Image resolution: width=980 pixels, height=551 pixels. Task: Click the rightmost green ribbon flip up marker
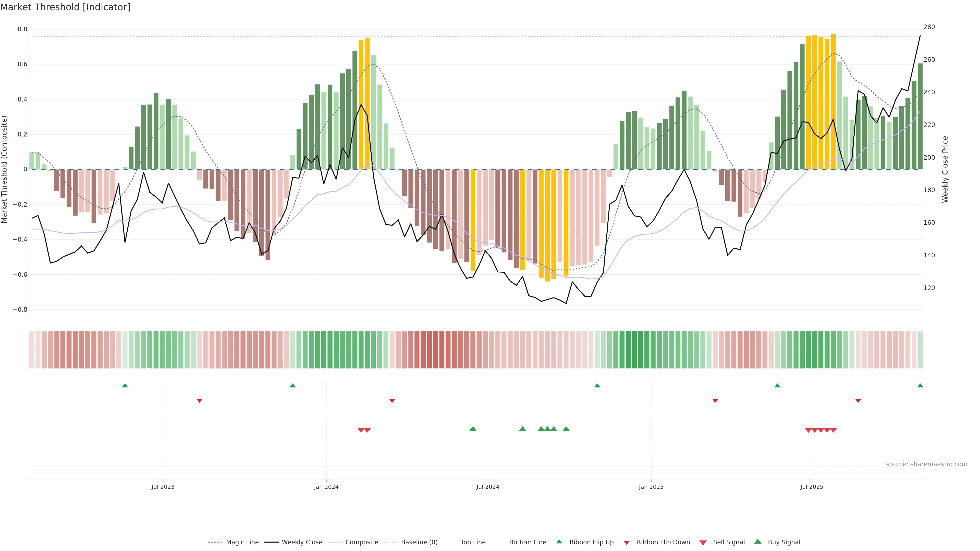[920, 386]
